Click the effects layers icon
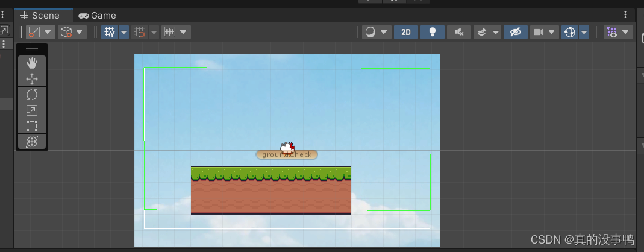Screen dimensions: 644x252 coord(482,32)
